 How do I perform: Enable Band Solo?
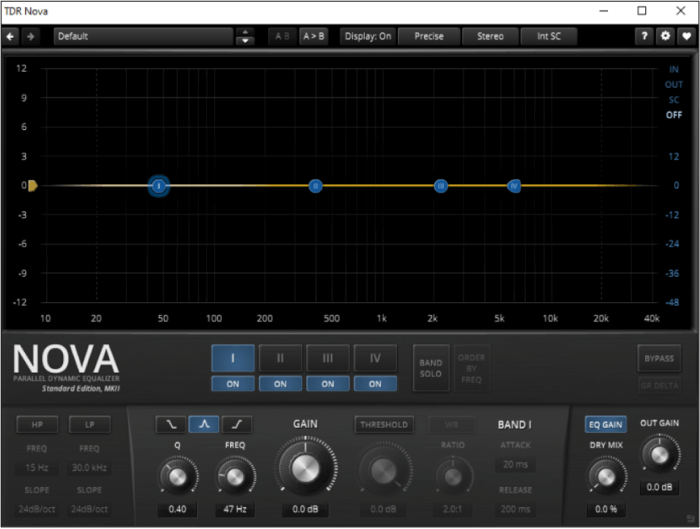click(x=431, y=368)
